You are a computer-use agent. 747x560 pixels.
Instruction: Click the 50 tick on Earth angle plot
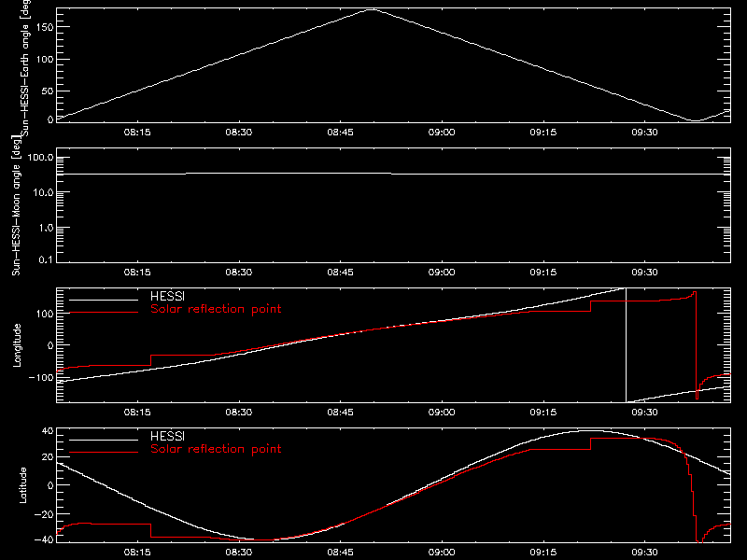point(48,91)
